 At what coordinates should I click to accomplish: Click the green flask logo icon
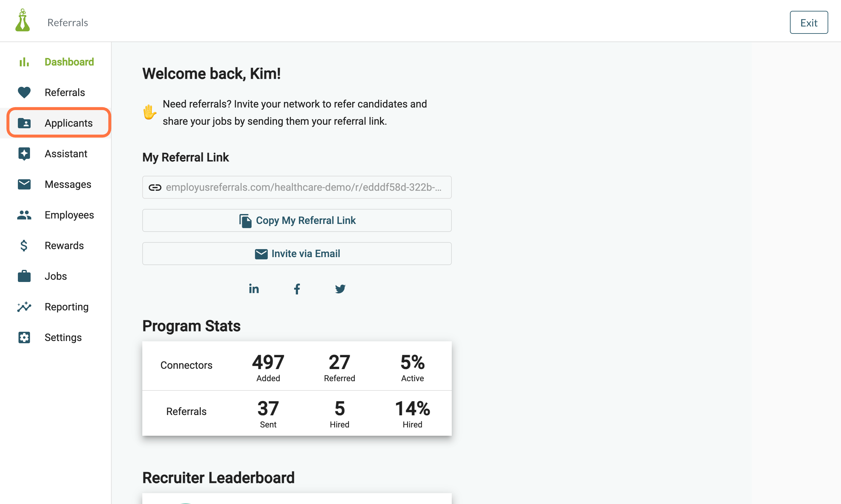pyautogui.click(x=22, y=20)
